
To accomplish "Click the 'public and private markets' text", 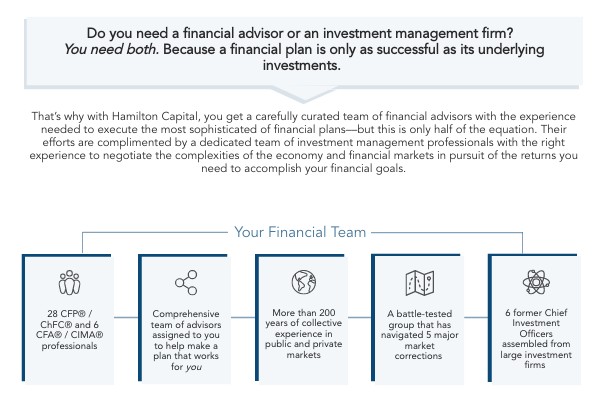I will [x=303, y=349].
